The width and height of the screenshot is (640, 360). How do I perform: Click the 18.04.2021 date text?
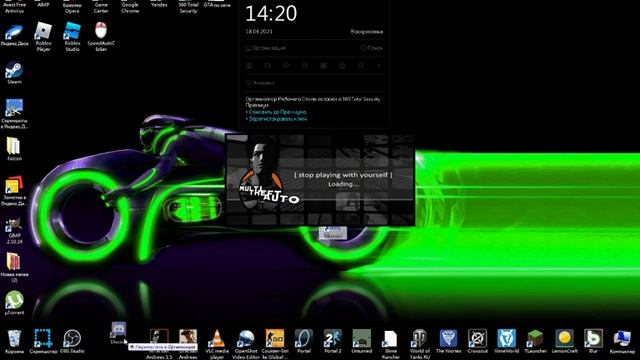coord(259,31)
